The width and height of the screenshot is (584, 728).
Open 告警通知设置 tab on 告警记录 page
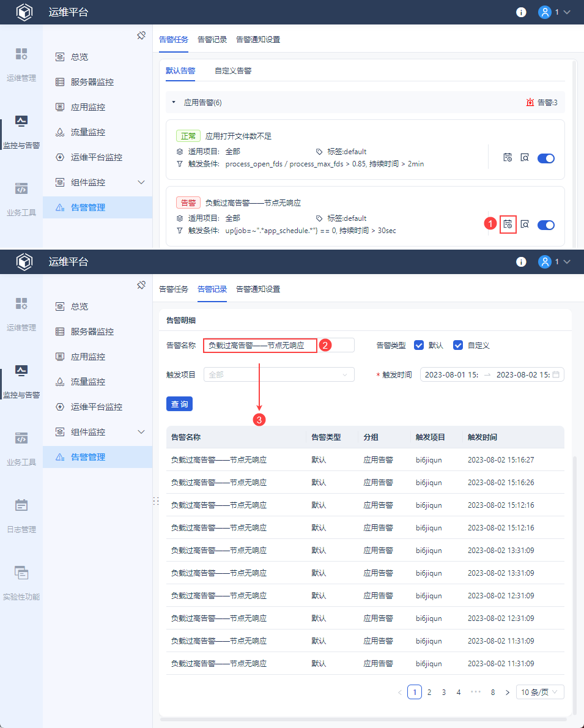(258, 289)
